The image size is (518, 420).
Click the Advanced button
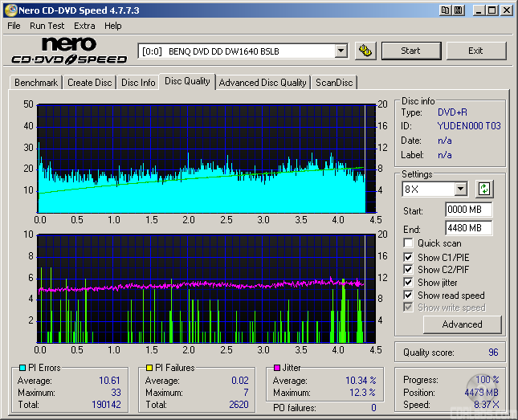tap(462, 324)
